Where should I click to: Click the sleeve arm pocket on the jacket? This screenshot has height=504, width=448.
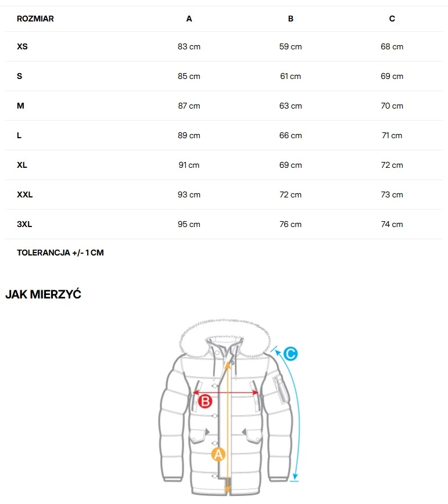point(282,389)
